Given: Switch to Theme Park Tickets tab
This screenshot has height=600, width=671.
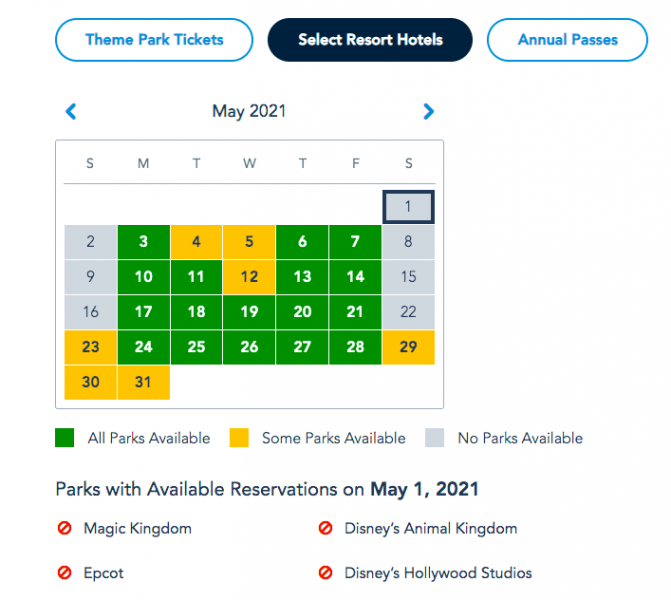Looking at the screenshot, I should [154, 40].
